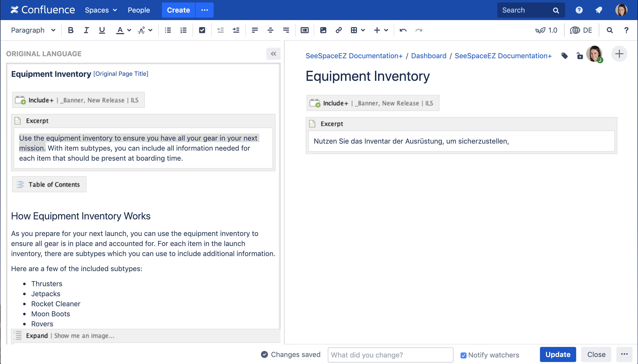Image resolution: width=638 pixels, height=364 pixels.
Task: Toggle bold formatting
Action: [x=71, y=30]
